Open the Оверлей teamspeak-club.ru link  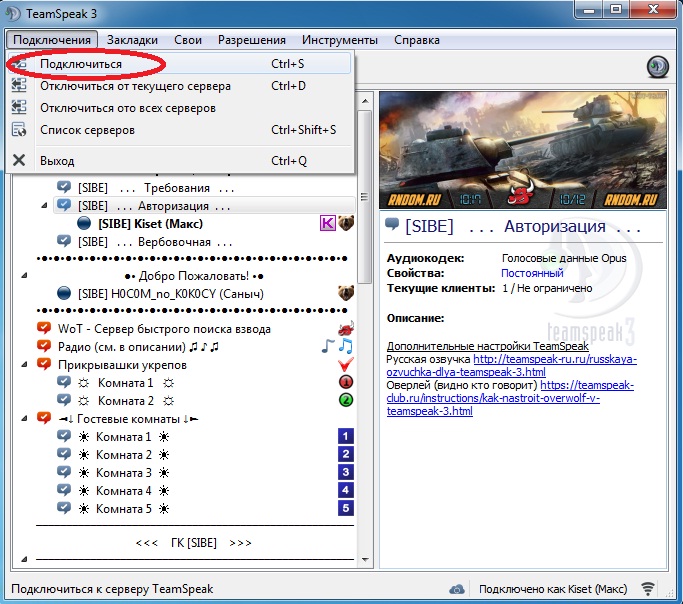coord(510,398)
